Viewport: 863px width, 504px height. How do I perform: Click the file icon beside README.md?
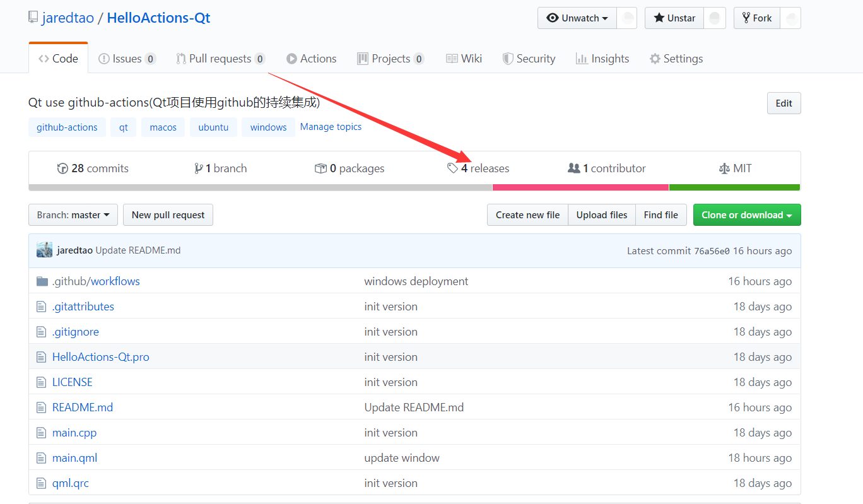(x=40, y=407)
